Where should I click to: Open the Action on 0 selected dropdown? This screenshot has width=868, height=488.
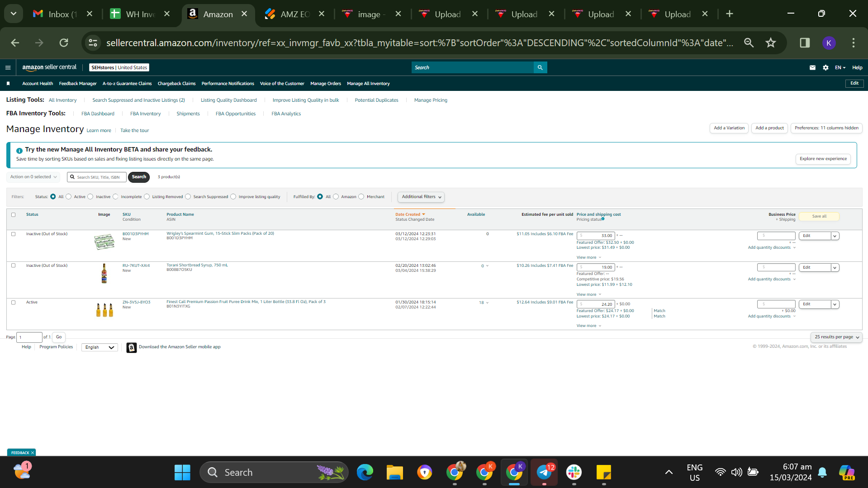pos(33,177)
